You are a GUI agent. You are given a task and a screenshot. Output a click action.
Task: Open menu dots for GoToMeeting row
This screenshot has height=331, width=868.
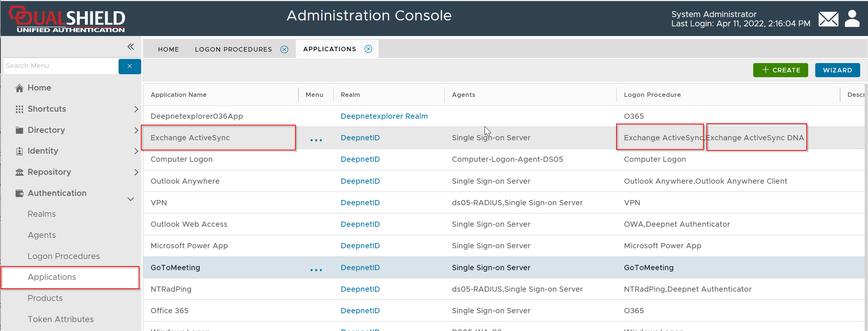pos(316,270)
